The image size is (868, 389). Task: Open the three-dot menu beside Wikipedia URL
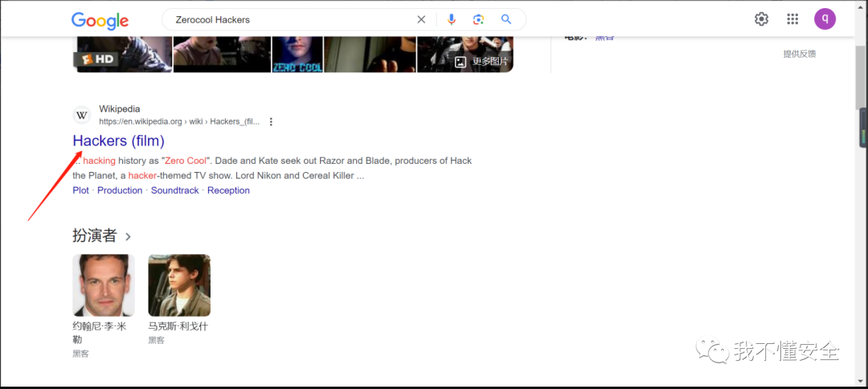271,121
